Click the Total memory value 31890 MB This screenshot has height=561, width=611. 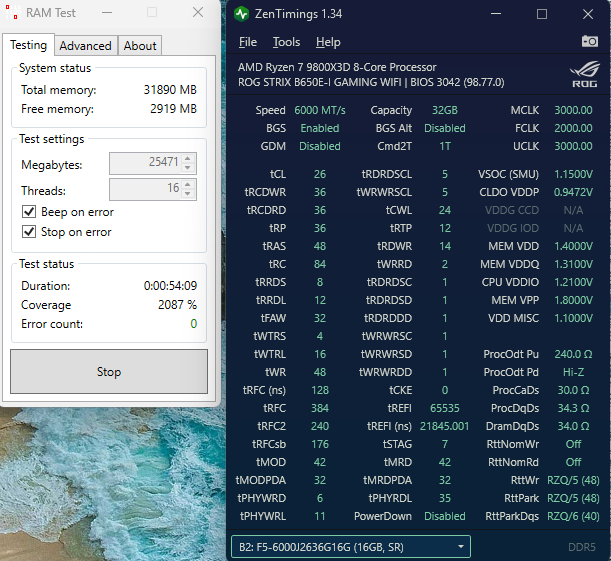pyautogui.click(x=170, y=90)
